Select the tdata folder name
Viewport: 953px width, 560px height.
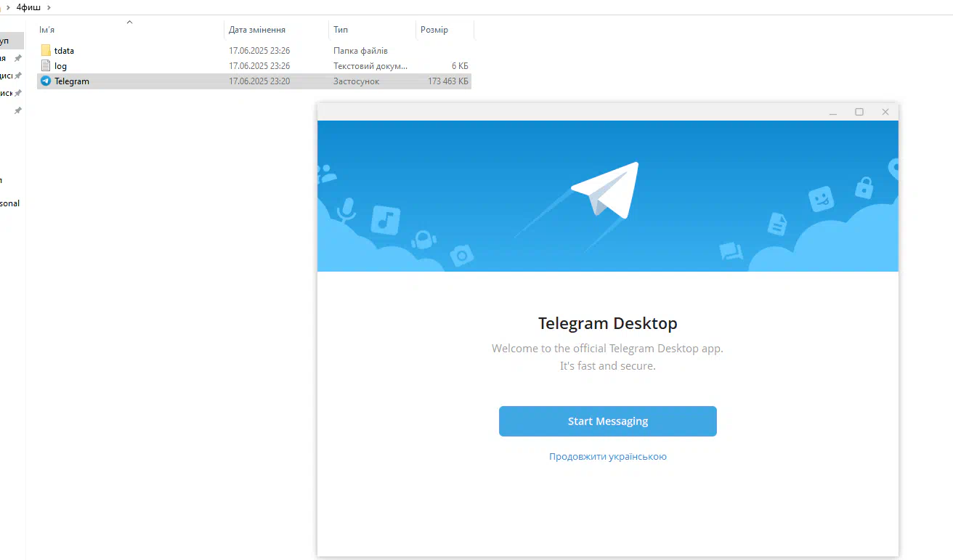64,51
